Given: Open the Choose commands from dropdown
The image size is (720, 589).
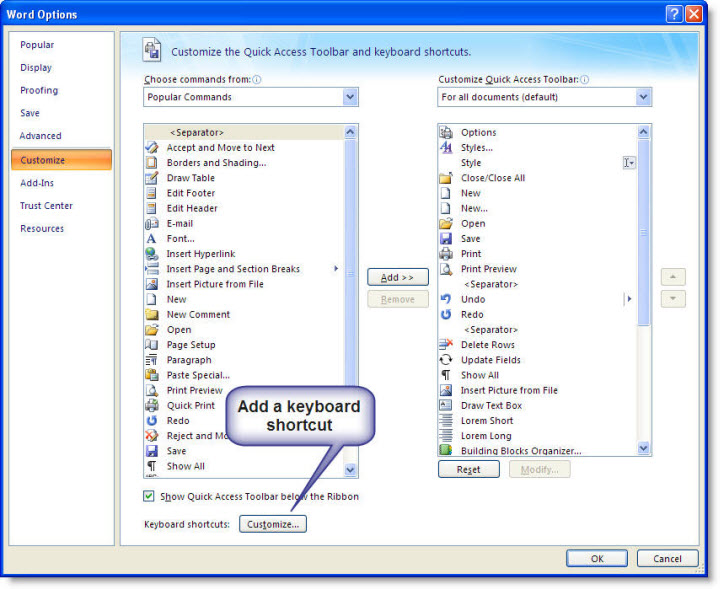Looking at the screenshot, I should 350,97.
